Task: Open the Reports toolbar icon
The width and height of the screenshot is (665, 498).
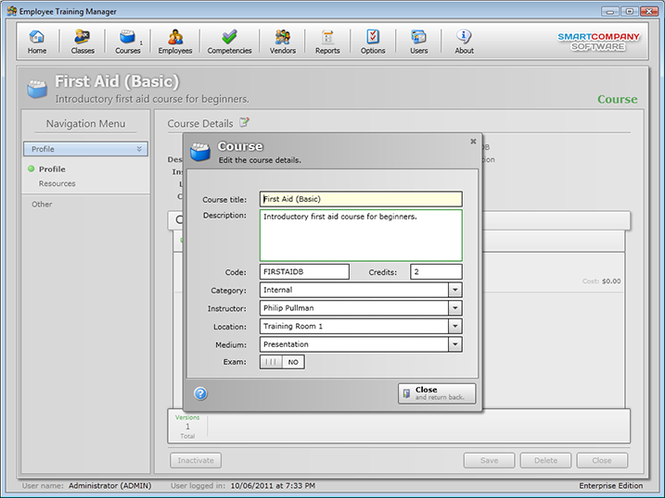Action: click(327, 41)
